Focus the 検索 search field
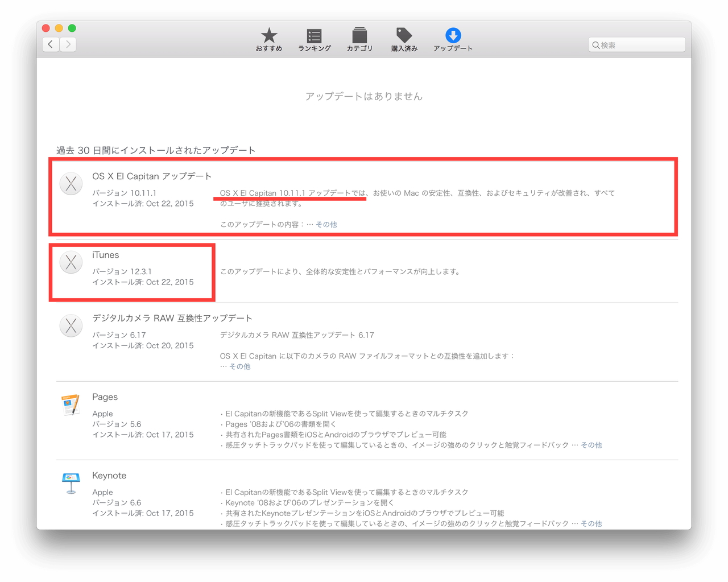 pos(636,45)
